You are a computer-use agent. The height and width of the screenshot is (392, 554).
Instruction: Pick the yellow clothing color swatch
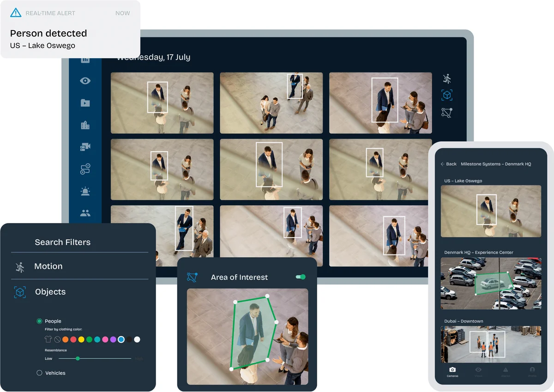click(81, 339)
